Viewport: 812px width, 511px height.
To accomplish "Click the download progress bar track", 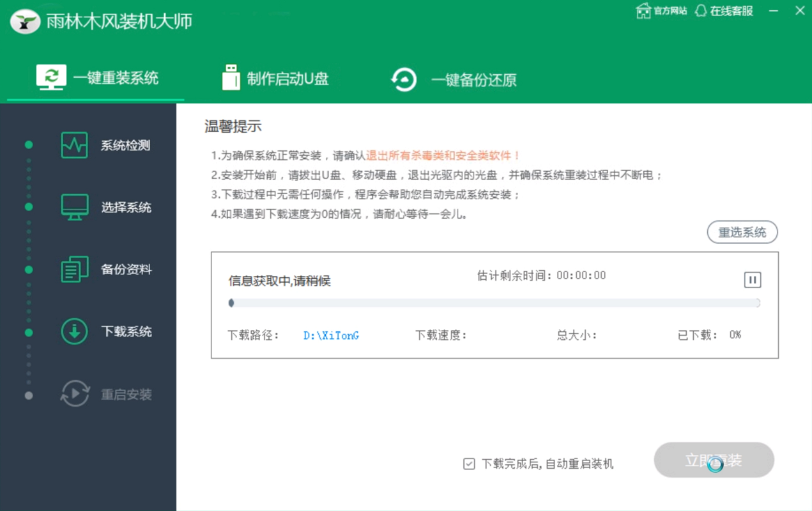I will [494, 303].
